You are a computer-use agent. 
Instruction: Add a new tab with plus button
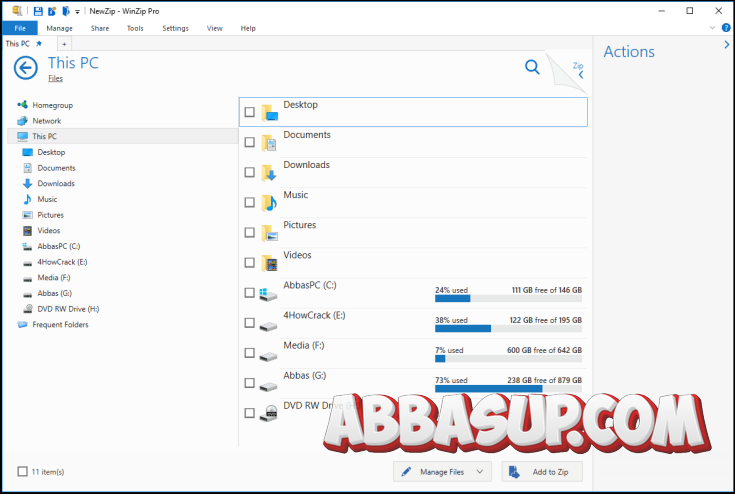click(64, 44)
